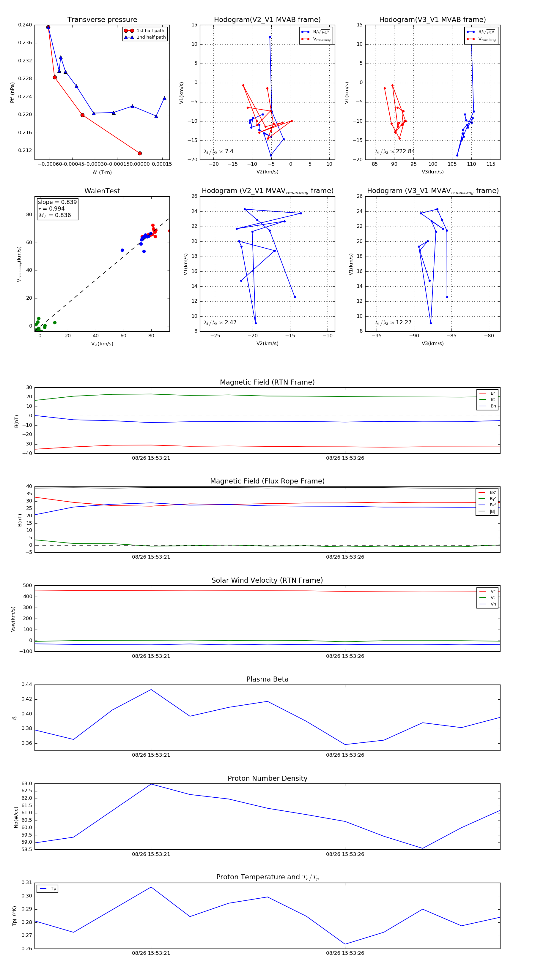
Task: Click the 15:53:21 tick label under Magnetic Field (RTN Frame)
Action: click(x=151, y=458)
